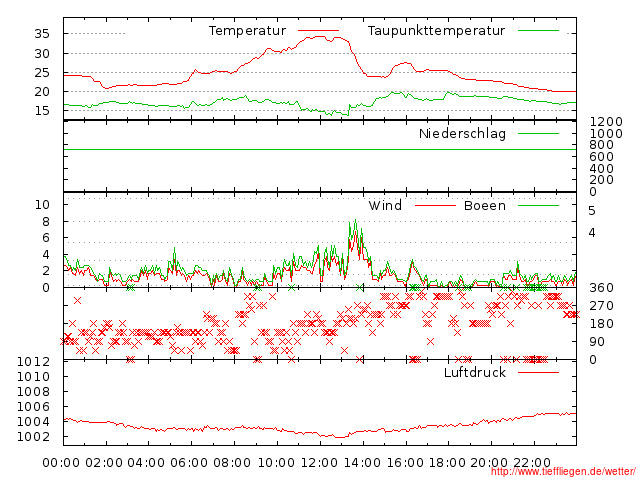
Task: Click the 1200 precipitation axis value
Action: tap(606, 122)
